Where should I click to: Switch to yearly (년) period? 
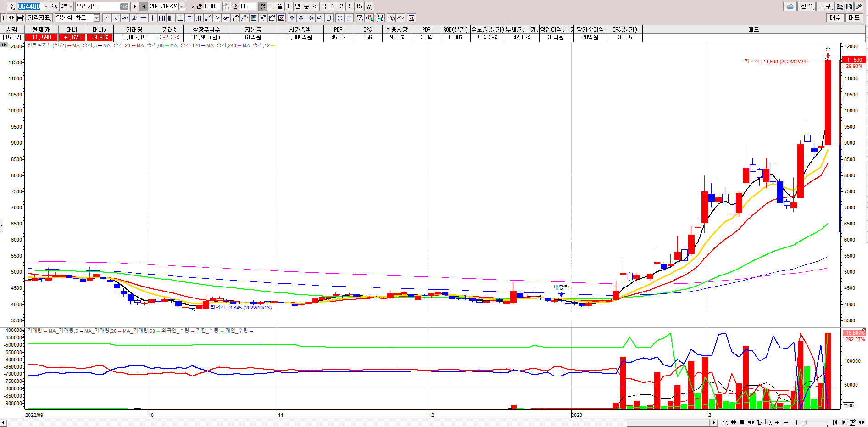(x=298, y=6)
